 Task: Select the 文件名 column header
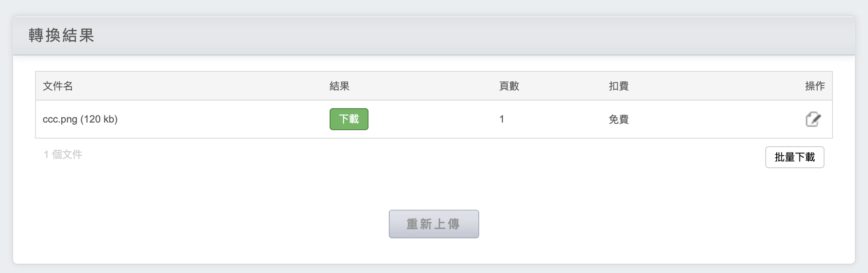click(x=58, y=86)
